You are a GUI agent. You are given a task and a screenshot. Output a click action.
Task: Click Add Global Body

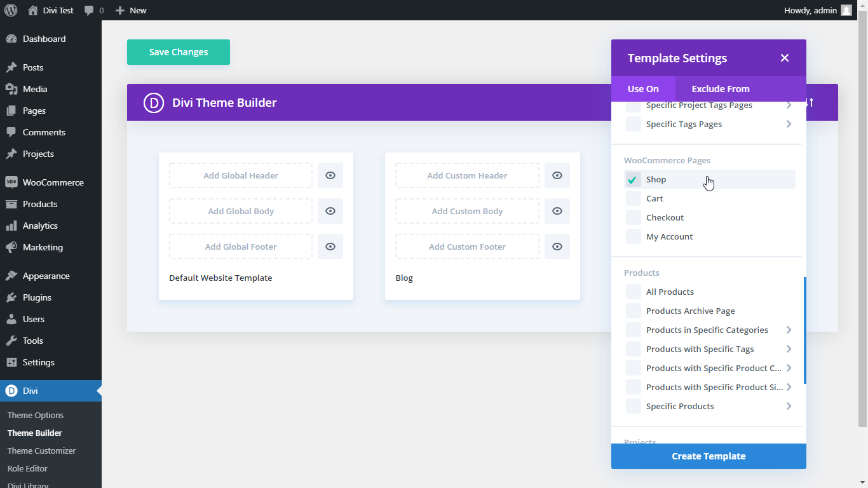point(241,211)
